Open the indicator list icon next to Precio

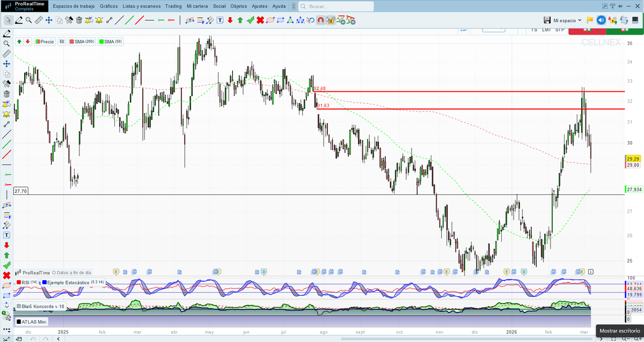click(x=62, y=41)
